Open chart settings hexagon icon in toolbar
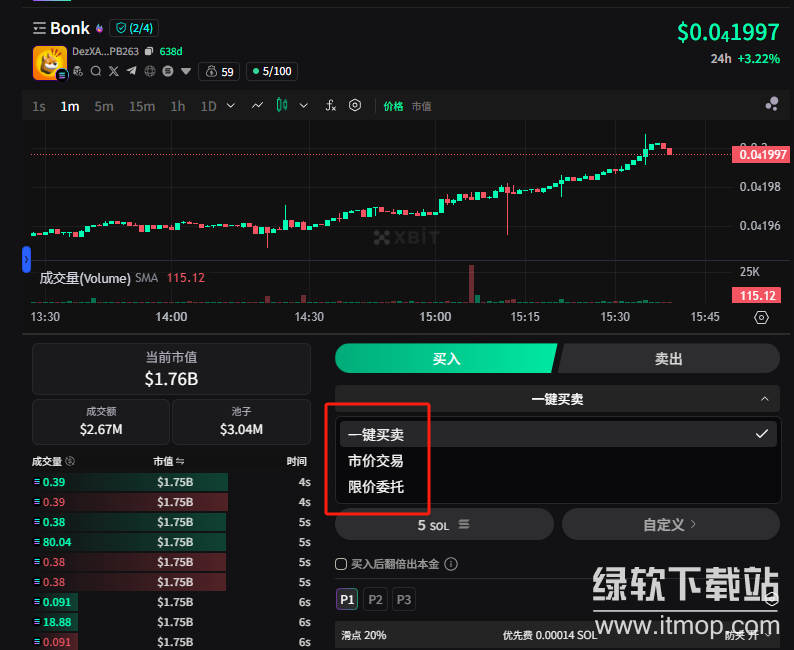Viewport: 794px width, 650px height. (354, 105)
